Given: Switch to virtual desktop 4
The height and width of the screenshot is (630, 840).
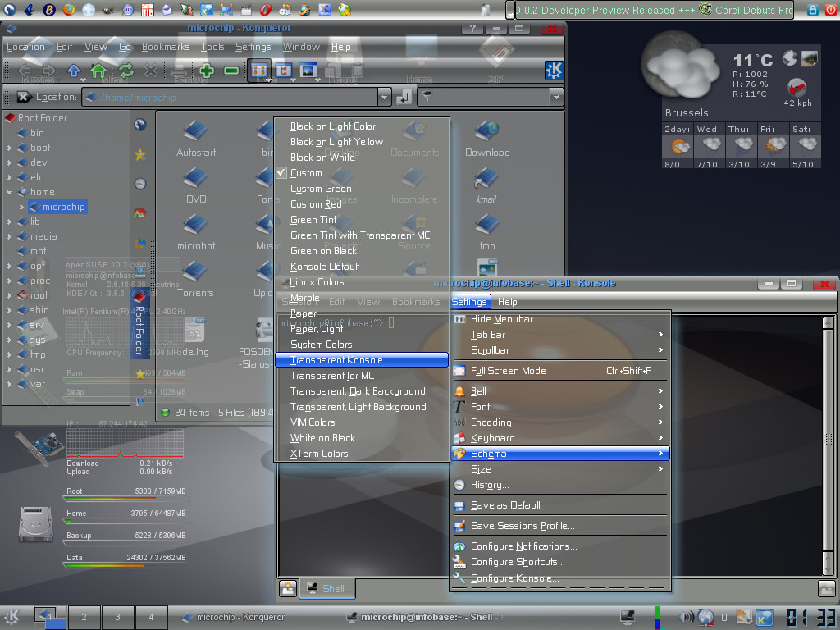Looking at the screenshot, I should click(151, 617).
